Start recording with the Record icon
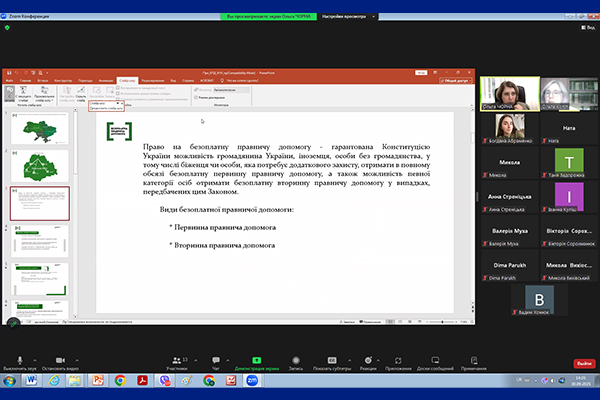Screen dimensions: 600x400 (296, 359)
